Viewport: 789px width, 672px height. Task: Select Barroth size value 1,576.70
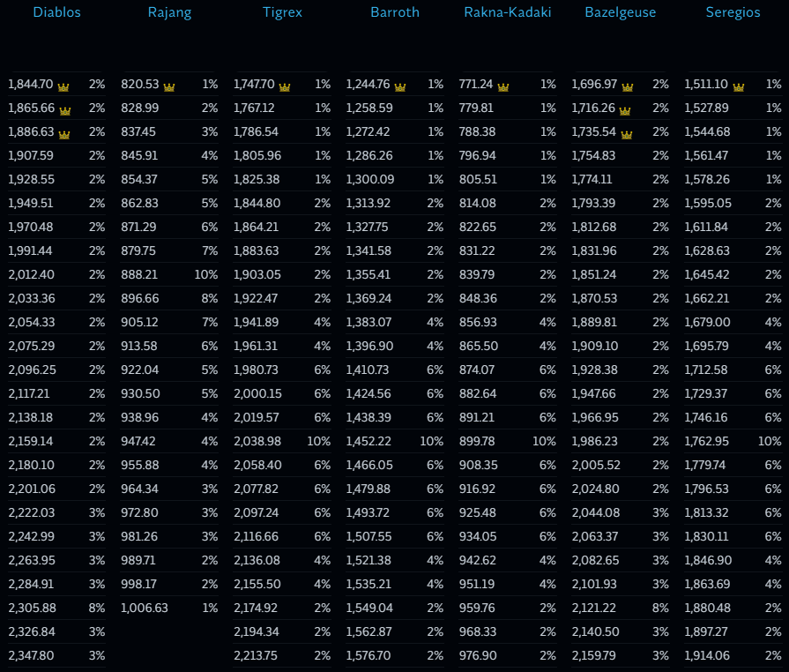(368, 655)
